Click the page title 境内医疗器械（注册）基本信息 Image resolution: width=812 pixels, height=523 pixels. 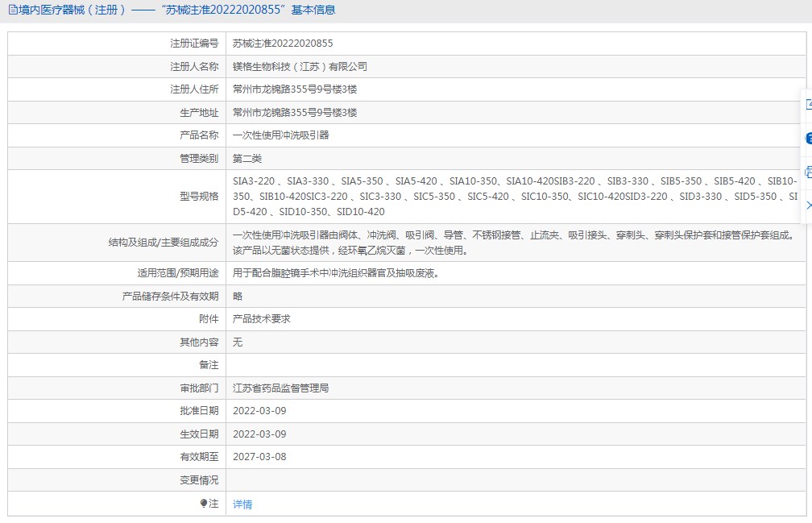tap(176, 10)
